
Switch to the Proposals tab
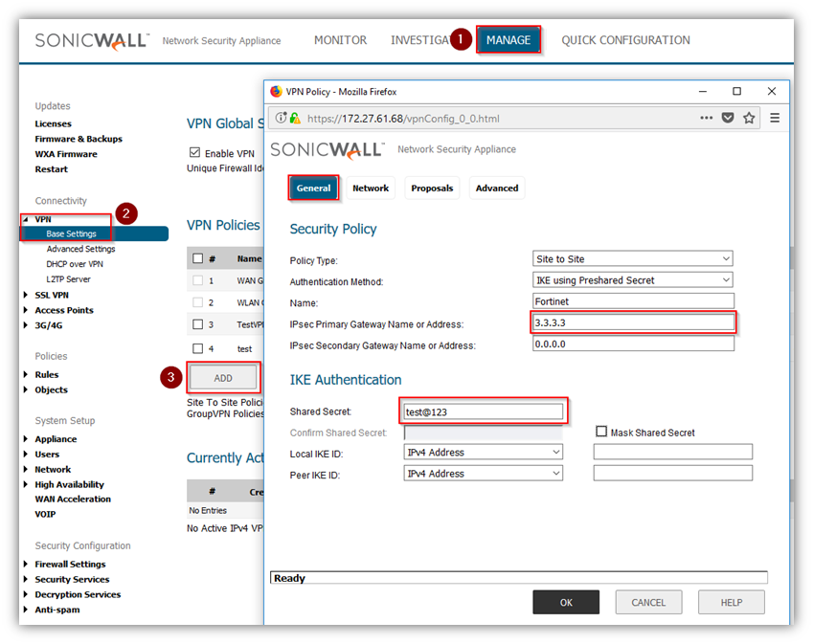click(432, 189)
